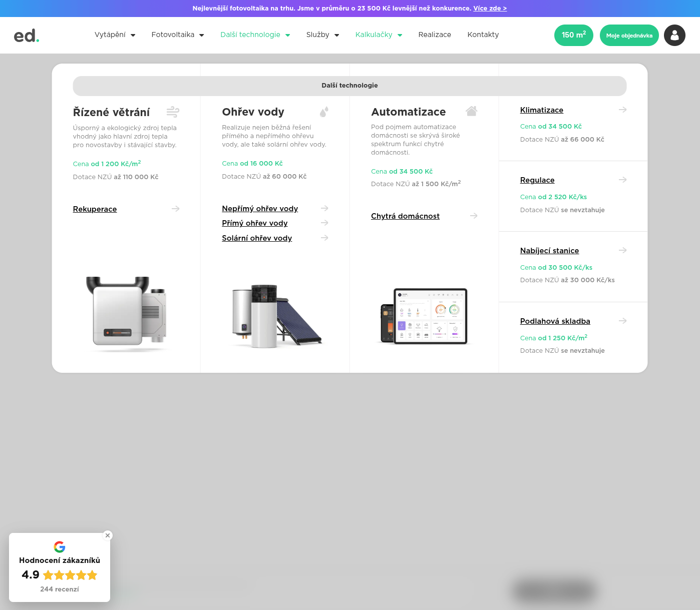The width and height of the screenshot is (700, 610).
Task: Click the 150 m² button
Action: pyautogui.click(x=573, y=35)
